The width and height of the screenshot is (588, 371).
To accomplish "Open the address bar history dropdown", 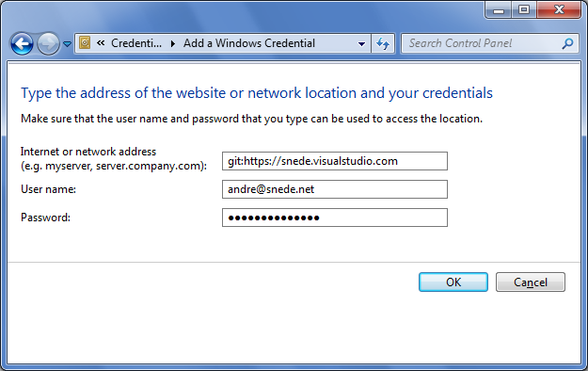I will click(361, 44).
